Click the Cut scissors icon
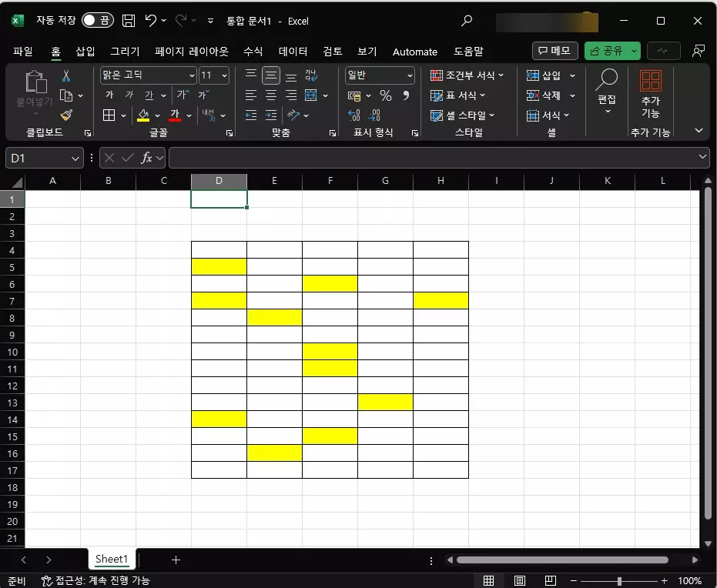Screen dimensions: 717x588 66,75
